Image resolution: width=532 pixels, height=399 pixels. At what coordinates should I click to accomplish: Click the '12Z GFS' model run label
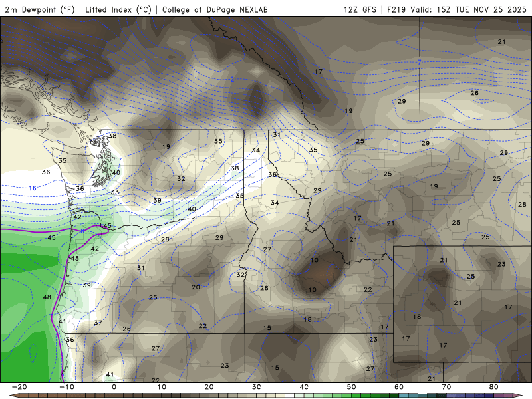click(360, 9)
